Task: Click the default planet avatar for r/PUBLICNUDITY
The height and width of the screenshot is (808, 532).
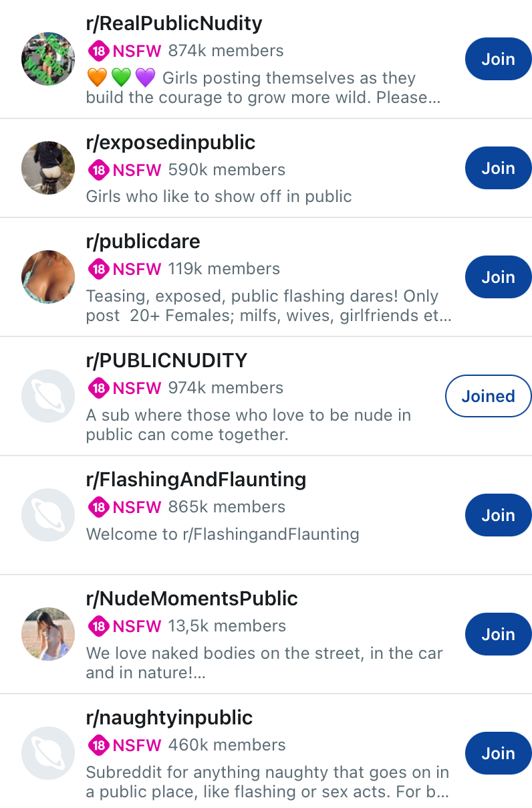Action: [x=48, y=396]
